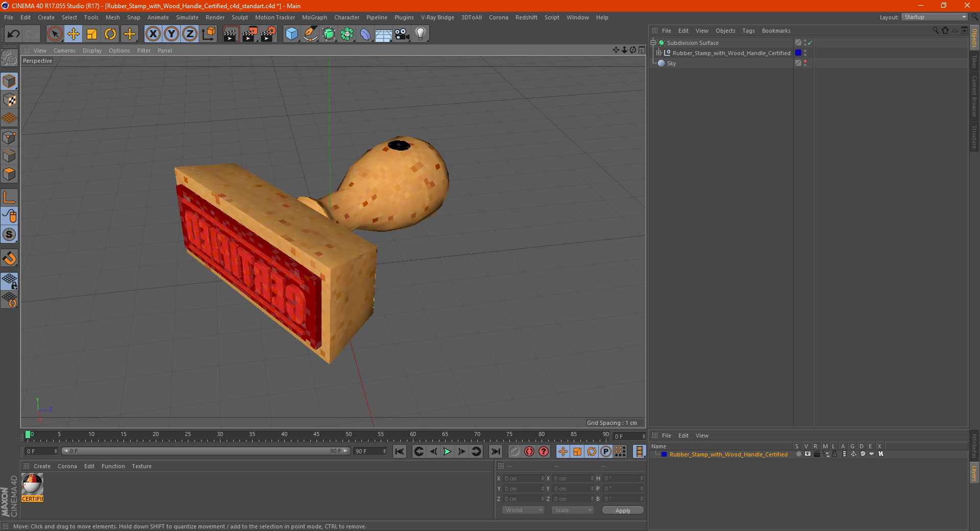Open the MoGraph menu
Screen dimensions: 980x531
314,17
